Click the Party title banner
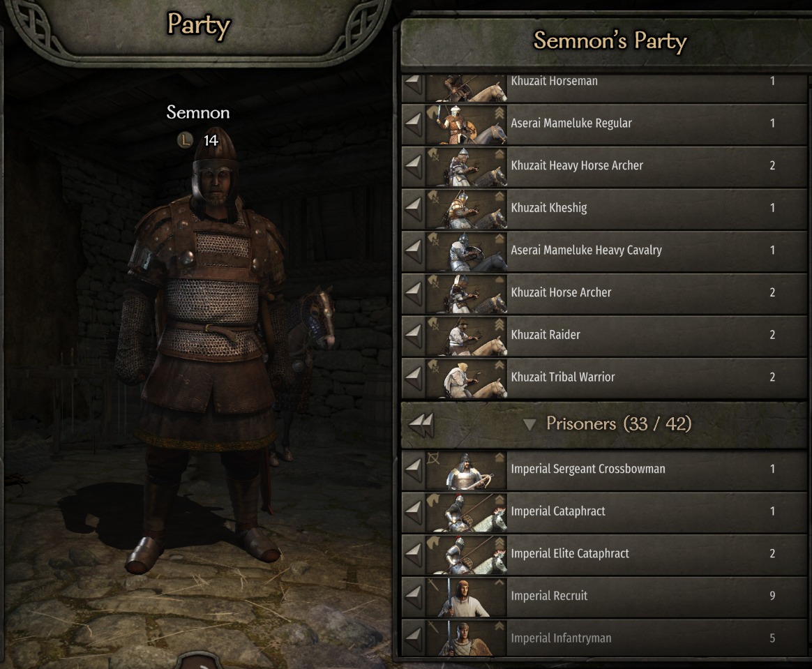Image resolution: width=812 pixels, height=669 pixels. pyautogui.click(x=199, y=25)
